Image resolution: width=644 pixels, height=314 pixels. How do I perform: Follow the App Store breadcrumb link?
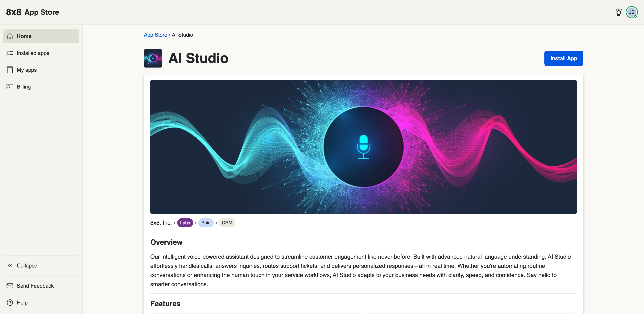pyautogui.click(x=155, y=35)
